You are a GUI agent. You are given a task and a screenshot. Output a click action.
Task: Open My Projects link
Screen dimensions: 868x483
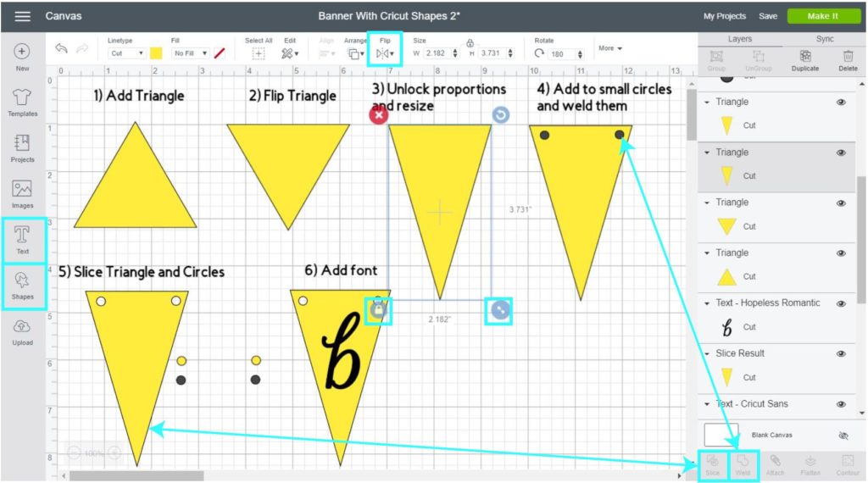point(725,16)
